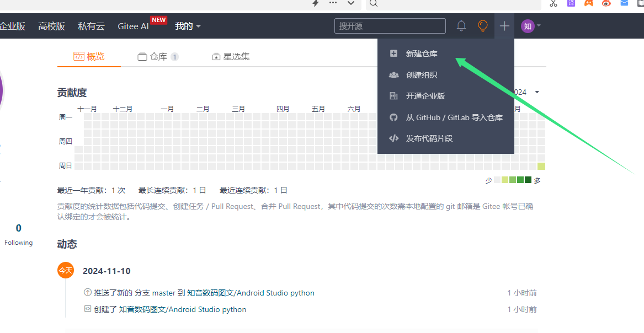Switch to the 概览 tab
The image size is (644, 333).
click(89, 56)
